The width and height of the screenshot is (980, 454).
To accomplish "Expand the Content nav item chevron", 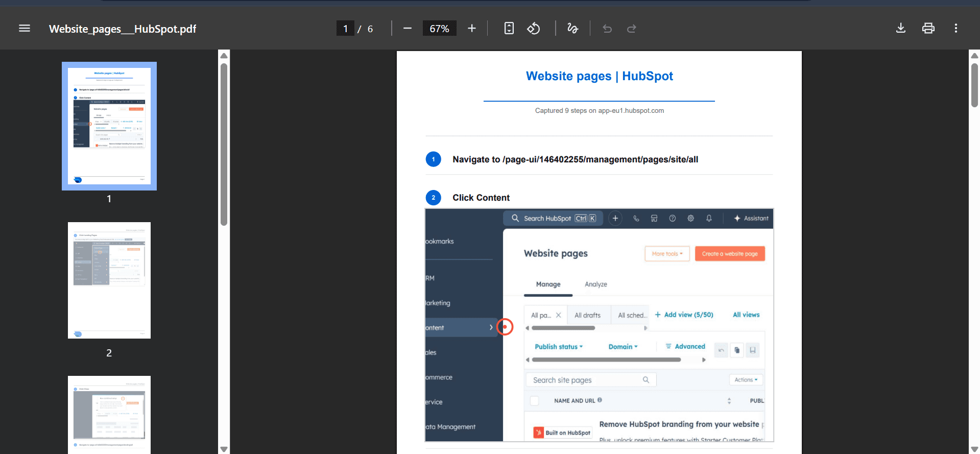I will (491, 327).
